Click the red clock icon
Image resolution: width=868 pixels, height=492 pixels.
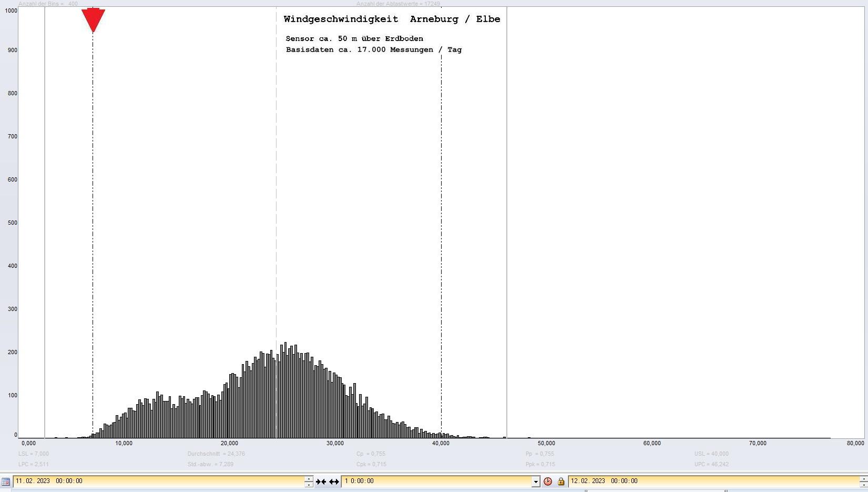(548, 481)
